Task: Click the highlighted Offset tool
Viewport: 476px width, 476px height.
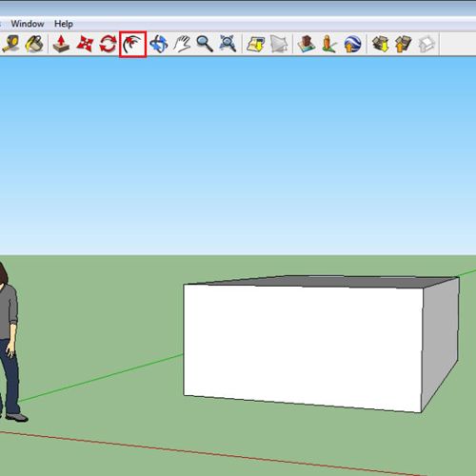Action: 132,44
